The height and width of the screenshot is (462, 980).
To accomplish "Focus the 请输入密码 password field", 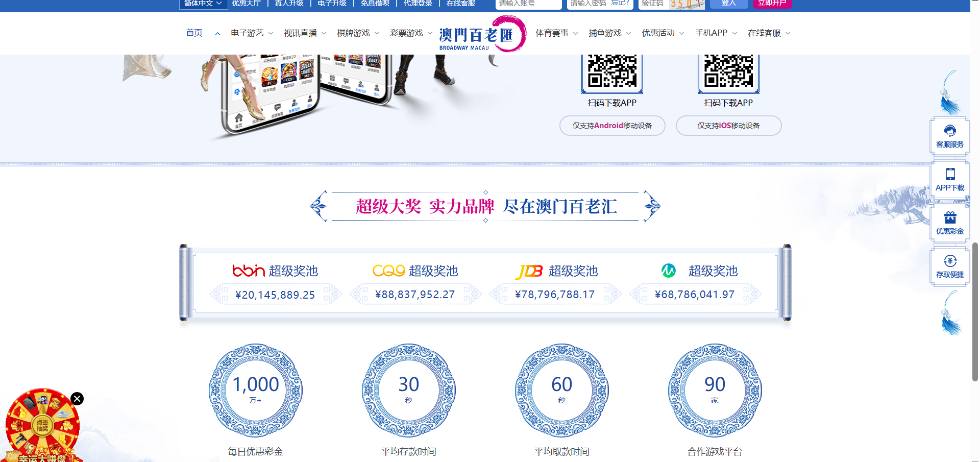I will (x=589, y=4).
